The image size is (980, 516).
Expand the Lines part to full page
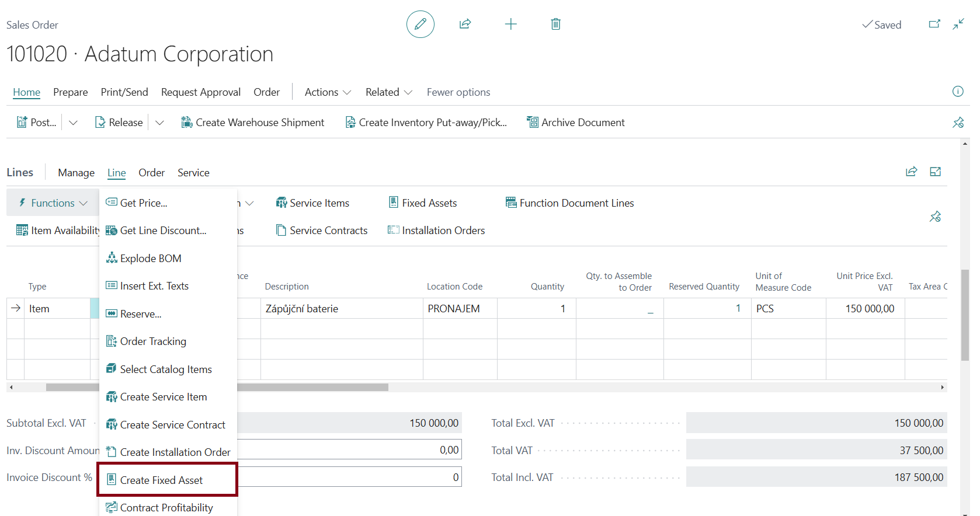(935, 172)
